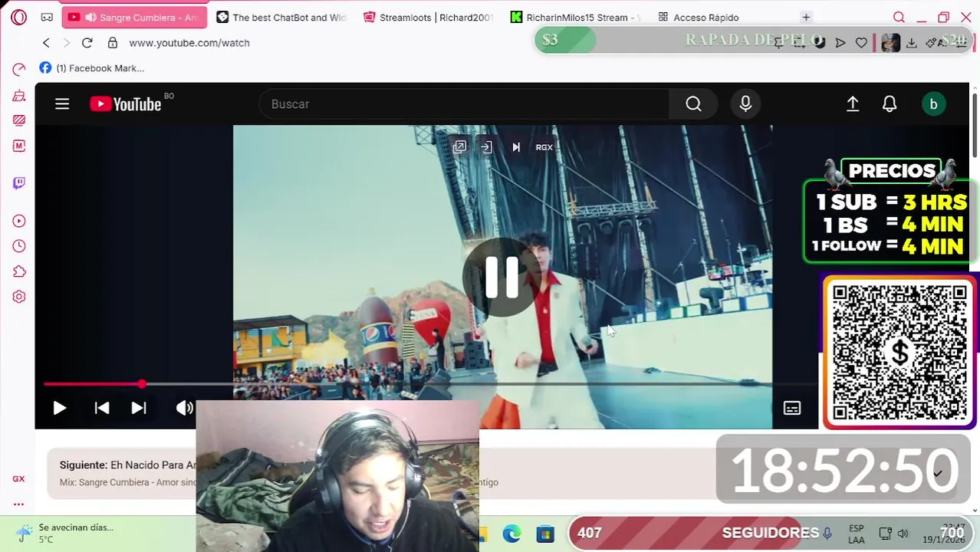This screenshot has width=980, height=552.
Task: Open GX Cleaner broom in sidebar
Action: 19,96
